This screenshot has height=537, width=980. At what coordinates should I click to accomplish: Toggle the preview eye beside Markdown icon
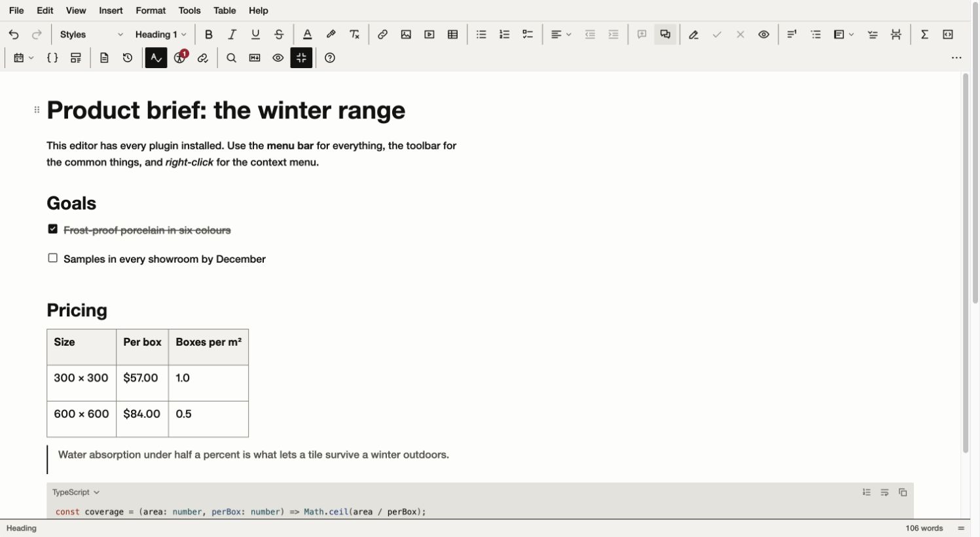278,58
